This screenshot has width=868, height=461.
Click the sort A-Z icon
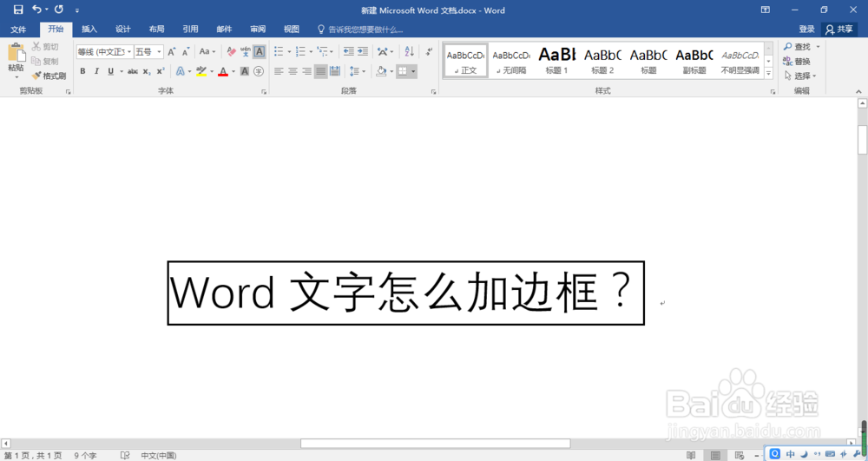point(409,51)
